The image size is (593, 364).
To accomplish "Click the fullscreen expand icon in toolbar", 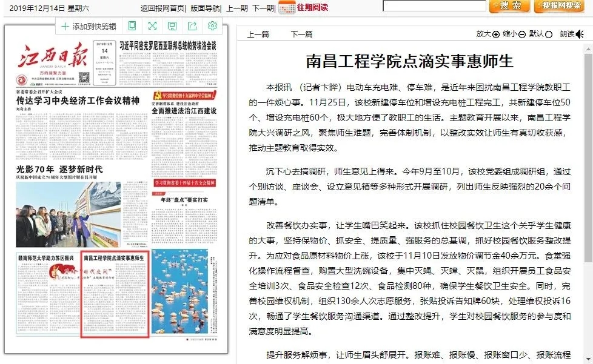I will point(152,26).
